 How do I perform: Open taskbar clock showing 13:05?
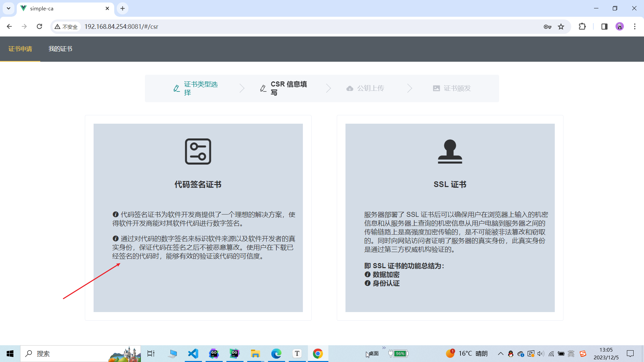[606, 354]
